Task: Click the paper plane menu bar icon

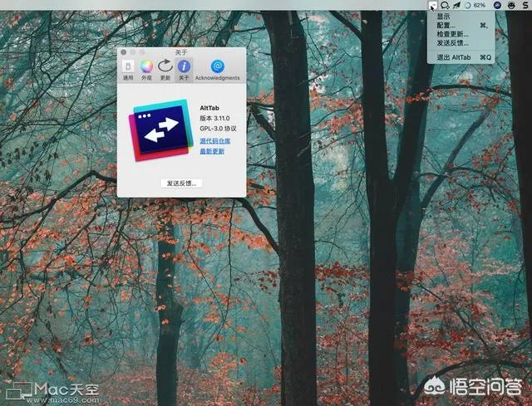Action: (x=457, y=5)
